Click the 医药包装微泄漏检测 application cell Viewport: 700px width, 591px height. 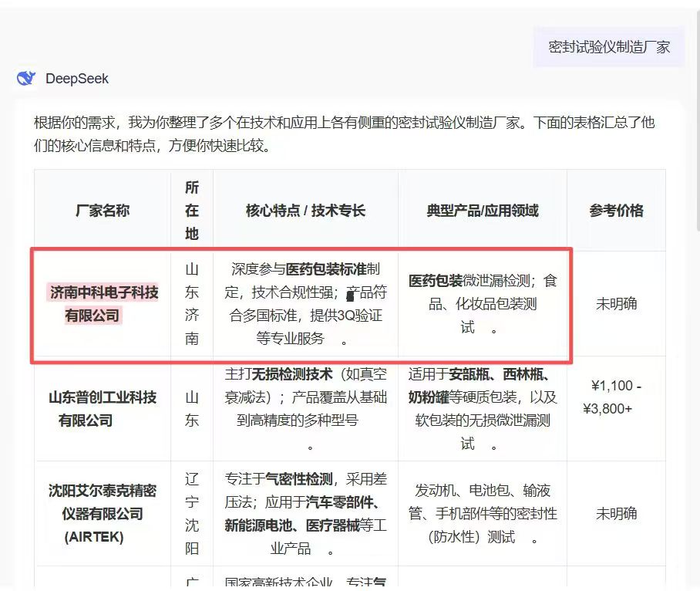483,304
